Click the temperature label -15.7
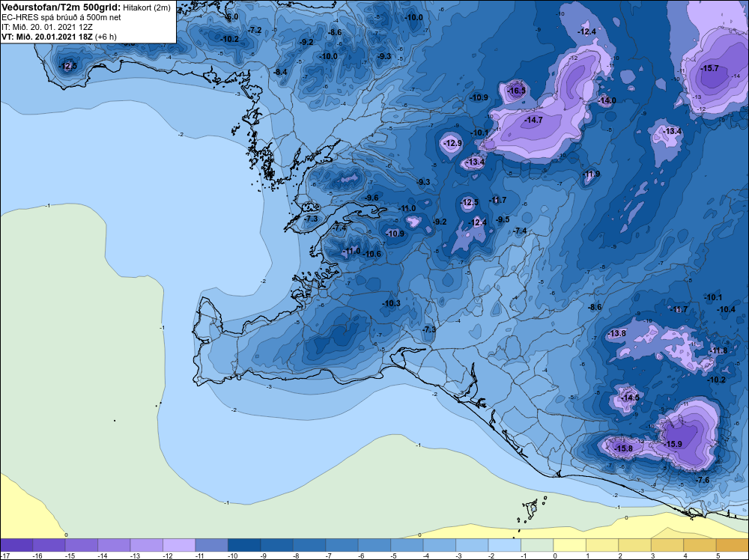The height and width of the screenshot is (560, 749). [709, 68]
